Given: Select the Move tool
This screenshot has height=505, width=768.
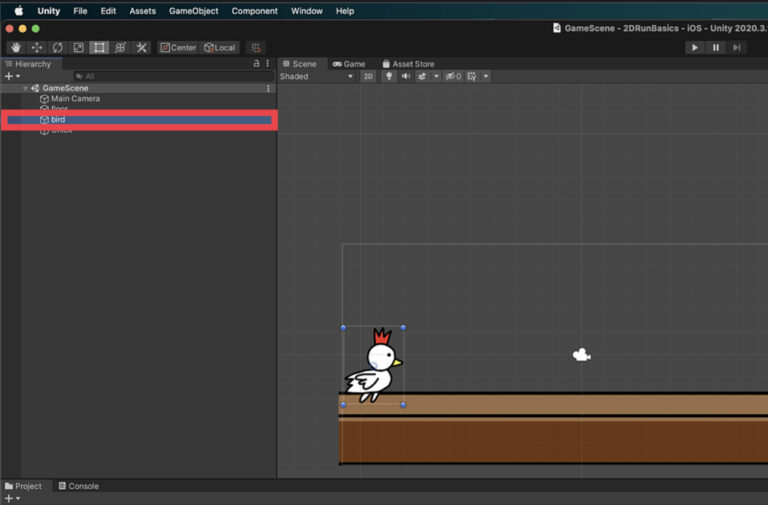Looking at the screenshot, I should [37, 48].
